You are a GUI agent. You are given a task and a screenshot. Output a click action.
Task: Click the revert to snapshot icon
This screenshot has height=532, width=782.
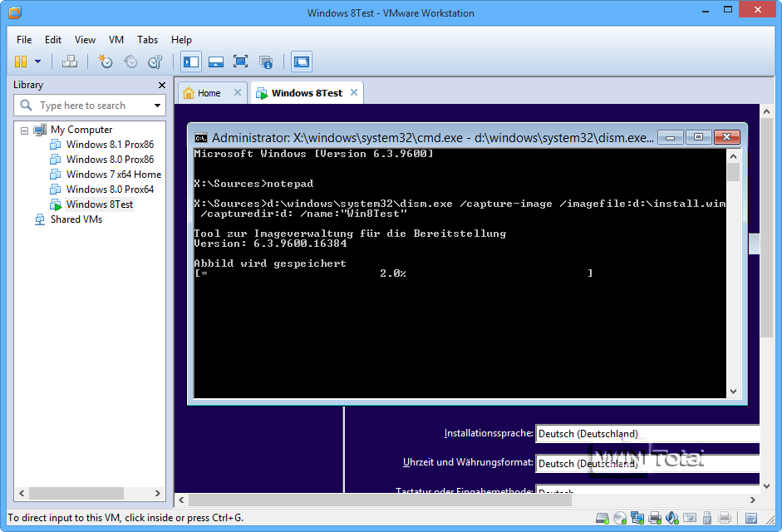pyautogui.click(x=130, y=62)
